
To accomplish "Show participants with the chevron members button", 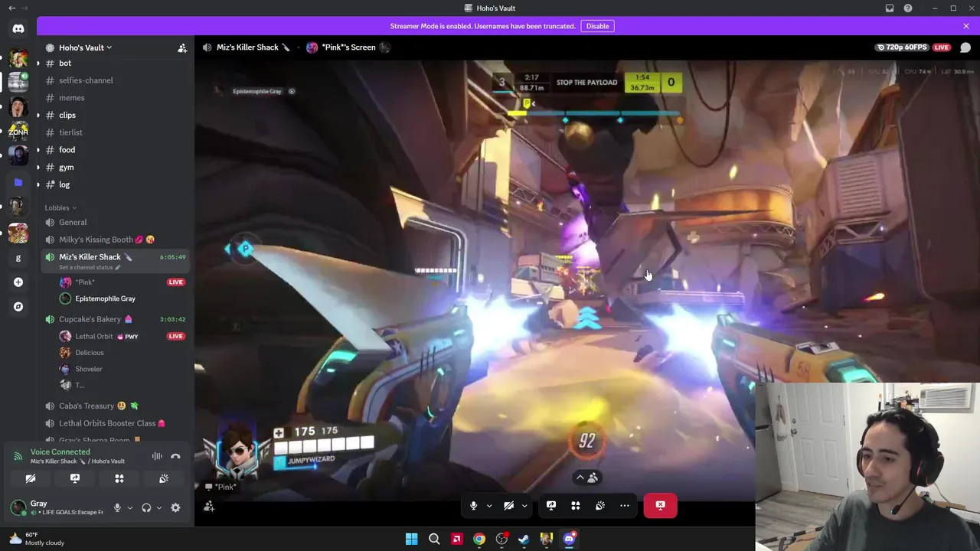I will click(586, 478).
